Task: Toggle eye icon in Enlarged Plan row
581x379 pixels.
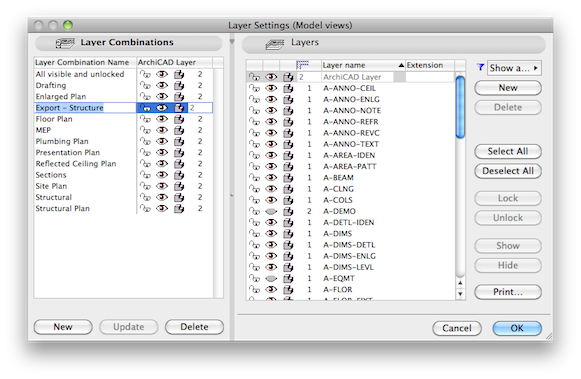Action: pos(162,96)
